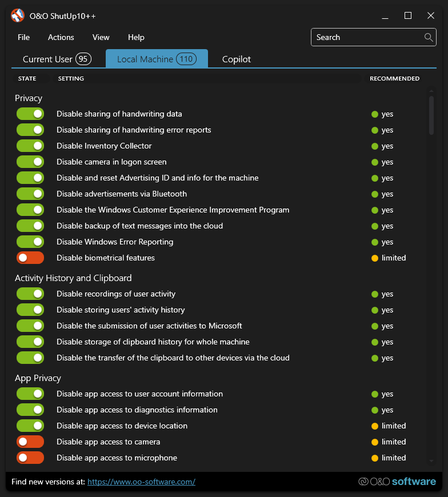Click the O&O software logo in footer
The image size is (448, 497).
pos(397,482)
